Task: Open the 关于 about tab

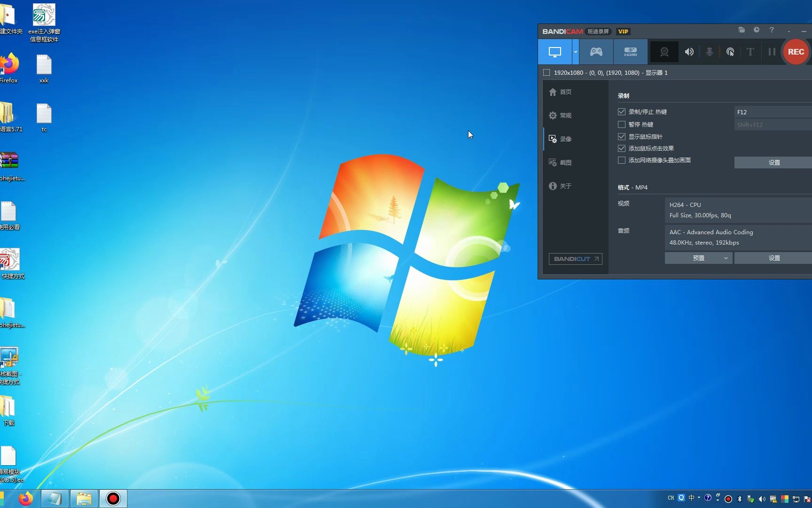Action: [x=560, y=186]
